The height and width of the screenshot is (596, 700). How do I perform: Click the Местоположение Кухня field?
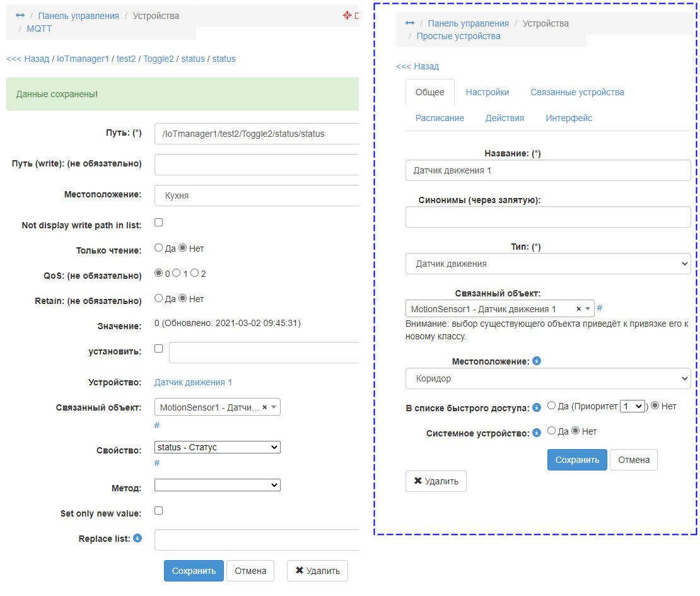coord(257,196)
